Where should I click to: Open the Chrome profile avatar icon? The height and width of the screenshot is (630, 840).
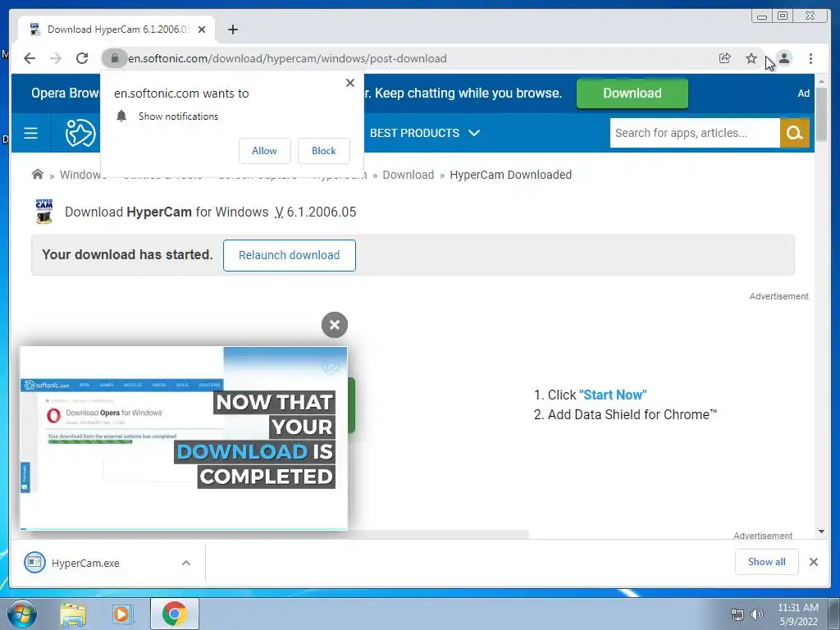point(784,58)
